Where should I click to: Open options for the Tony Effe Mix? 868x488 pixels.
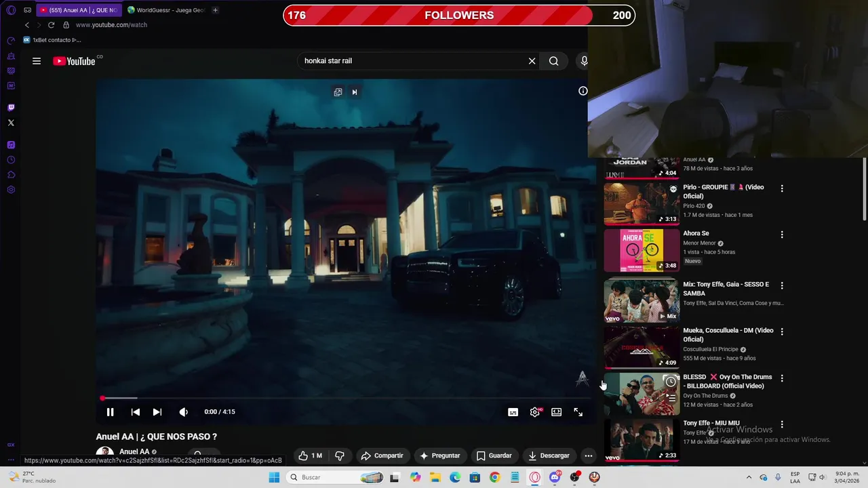tap(782, 285)
